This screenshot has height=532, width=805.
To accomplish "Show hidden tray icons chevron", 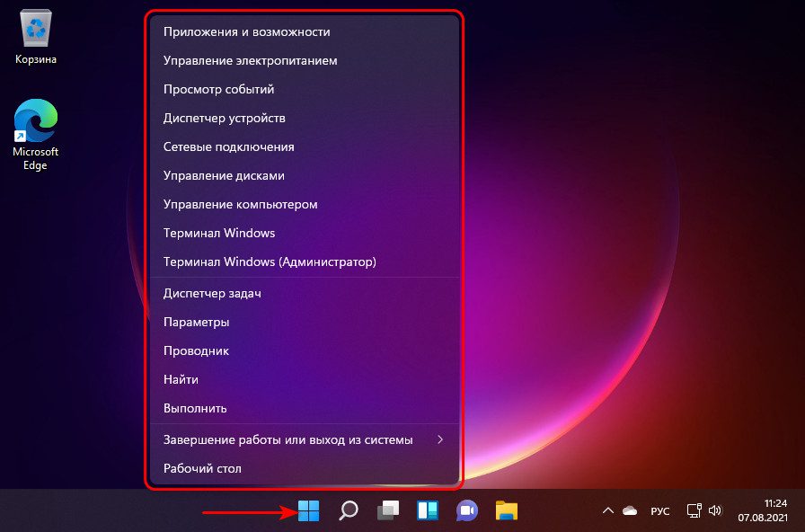I will 608,511.
